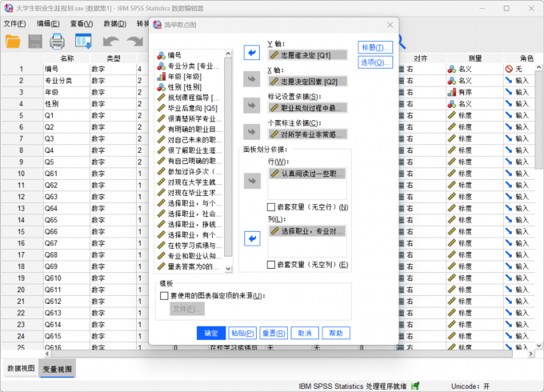This screenshot has height=392, width=544.
Task: Select 编号 variable in dialog list
Action: click(x=190, y=55)
